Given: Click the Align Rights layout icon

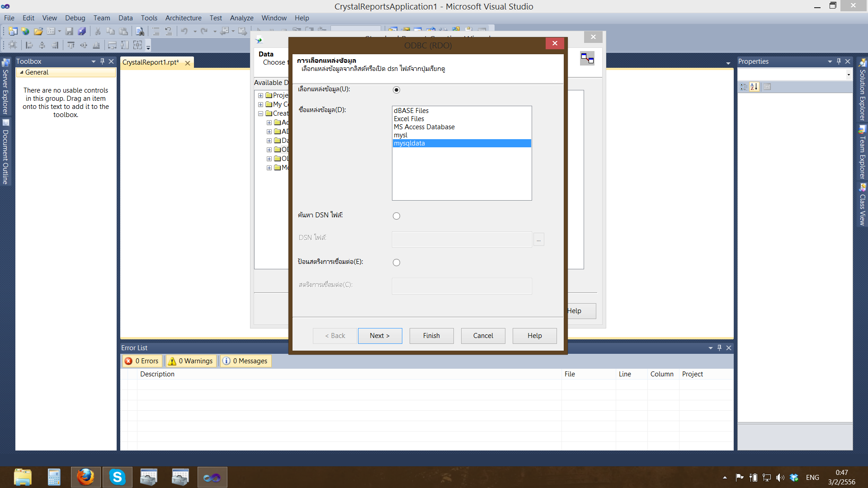Looking at the screenshot, I should point(55,45).
